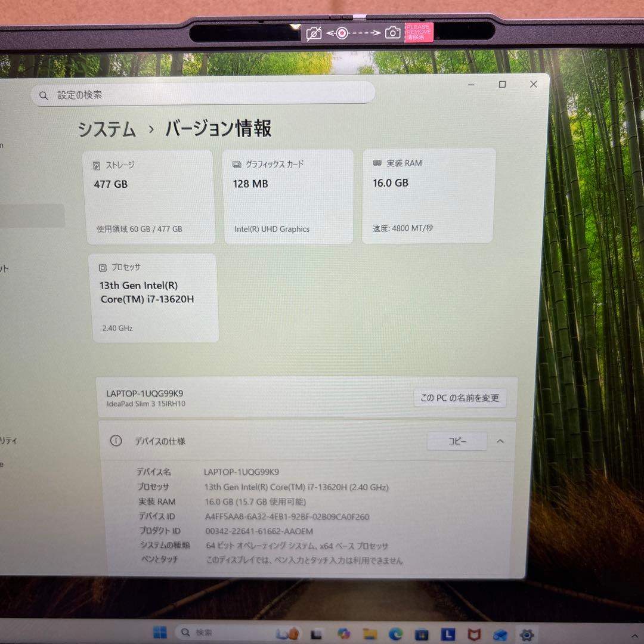The image size is (644, 644).
Task: Select the Intel(R) UHD Graphics text
Action: [272, 229]
